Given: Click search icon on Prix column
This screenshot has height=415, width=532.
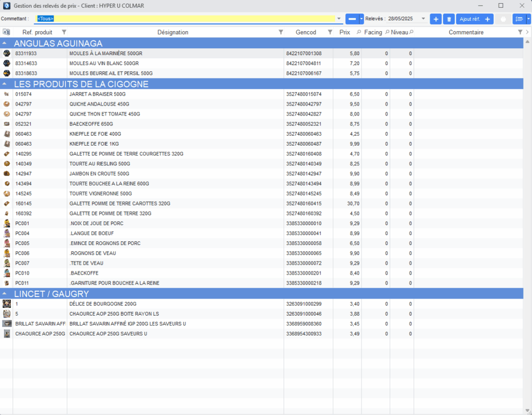Looking at the screenshot, I should [358, 32].
